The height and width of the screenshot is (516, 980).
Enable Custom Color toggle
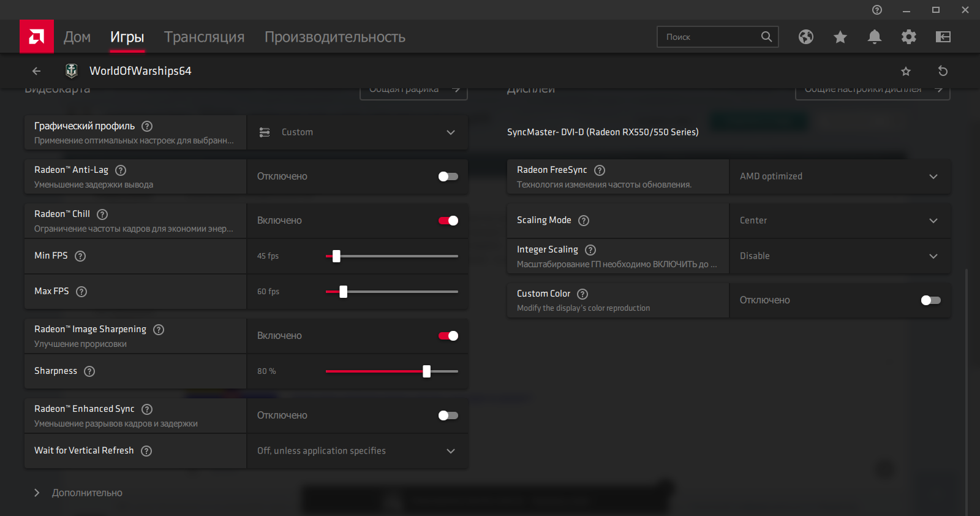pos(931,300)
